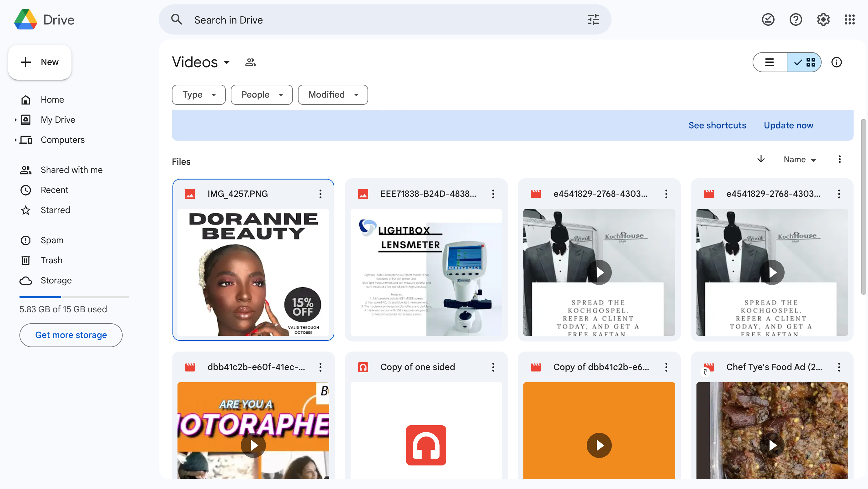
Task: Click the Files section heading
Action: [181, 162]
